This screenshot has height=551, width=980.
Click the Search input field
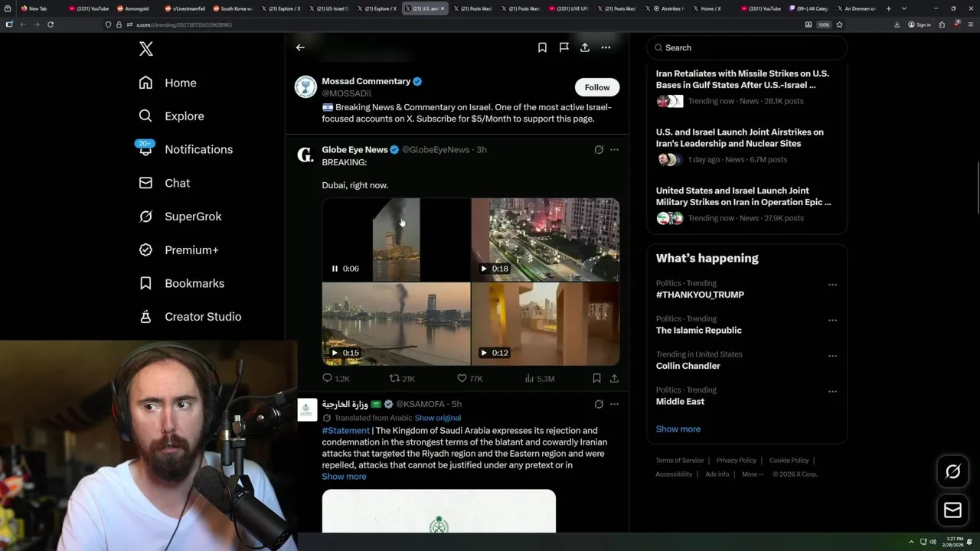(x=746, y=47)
